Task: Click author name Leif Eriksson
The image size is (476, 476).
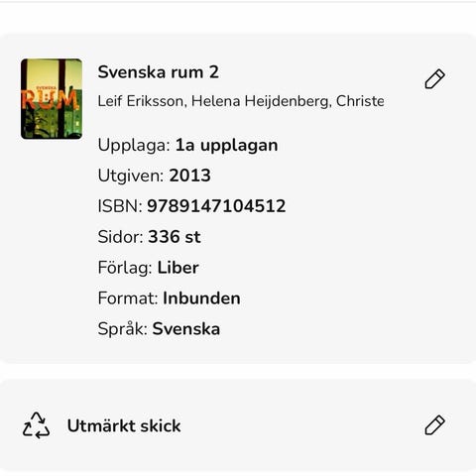Action: [143, 101]
